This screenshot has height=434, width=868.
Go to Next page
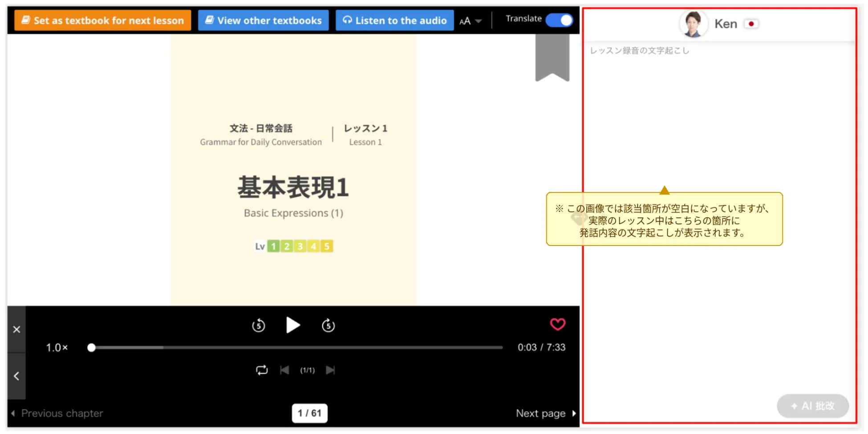[546, 413]
